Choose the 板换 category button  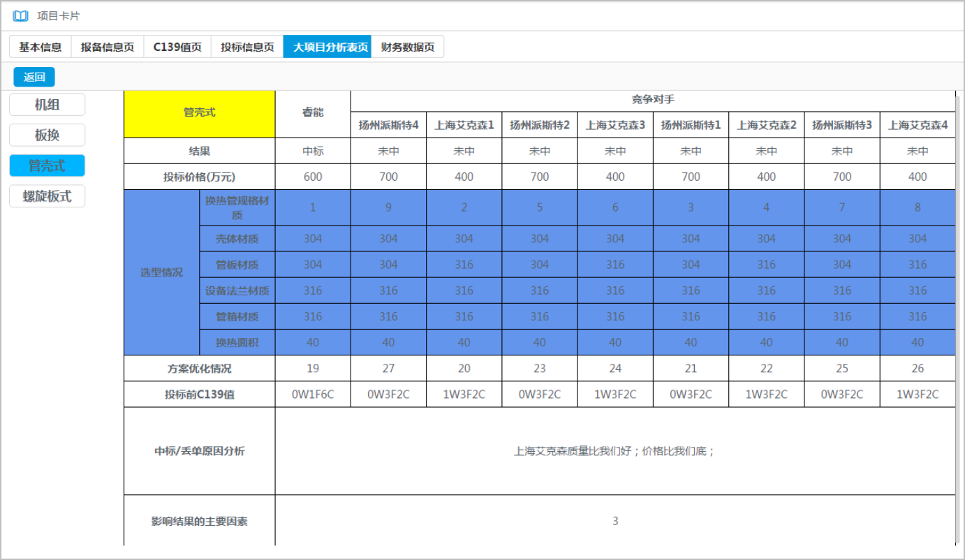click(x=47, y=135)
